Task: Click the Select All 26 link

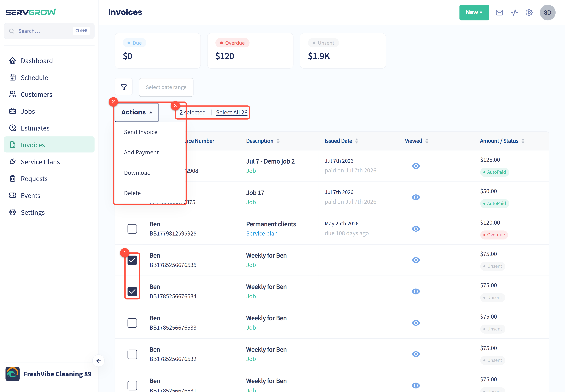Action: click(x=232, y=112)
